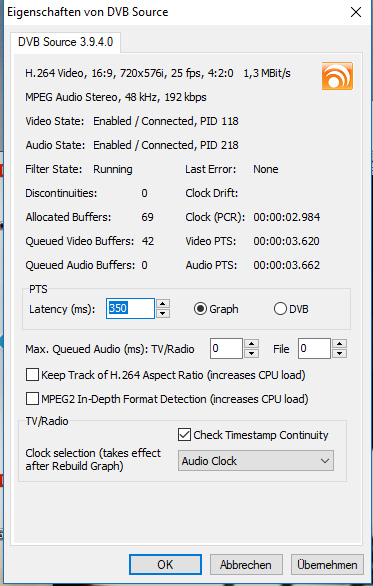
Task: Increase Latency value with up arrow
Action: coord(162,303)
